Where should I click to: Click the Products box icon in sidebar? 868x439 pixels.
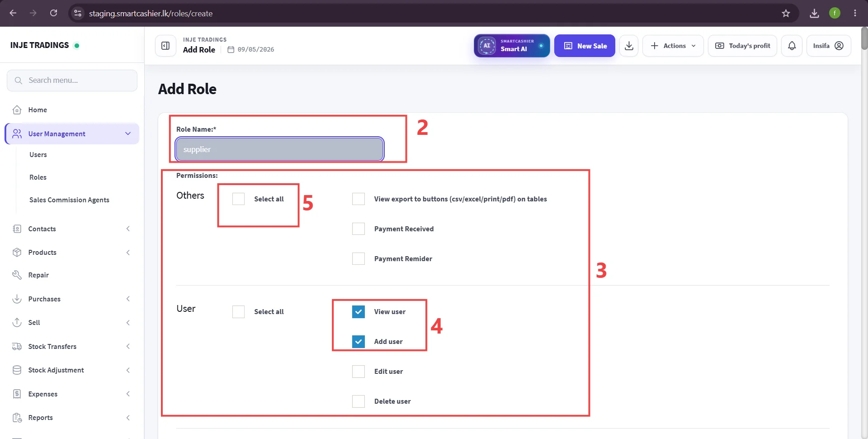click(x=17, y=253)
